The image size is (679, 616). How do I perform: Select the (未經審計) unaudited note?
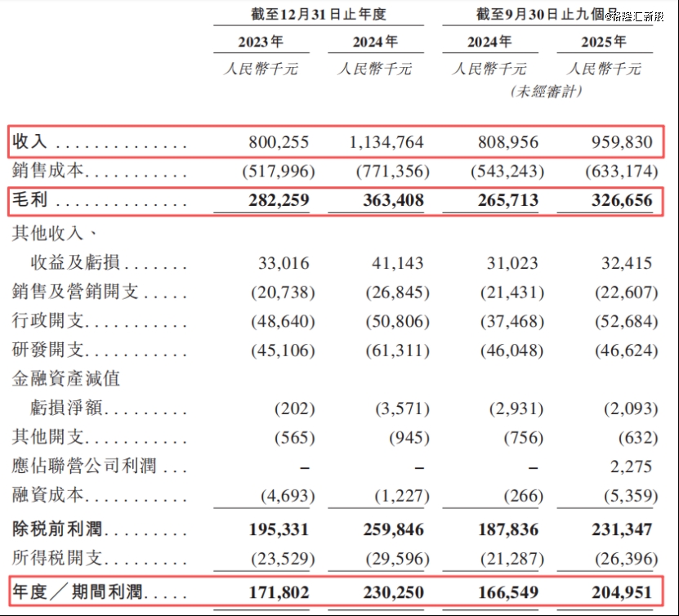pos(546,92)
